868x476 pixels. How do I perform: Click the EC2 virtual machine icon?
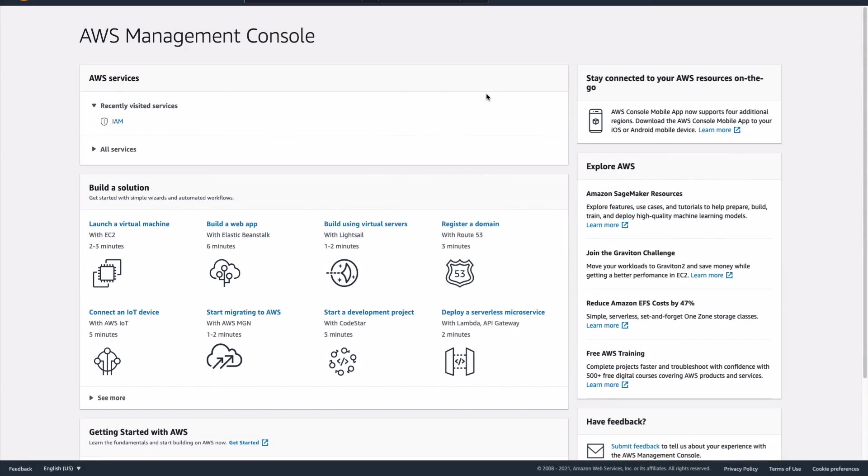pos(107,273)
